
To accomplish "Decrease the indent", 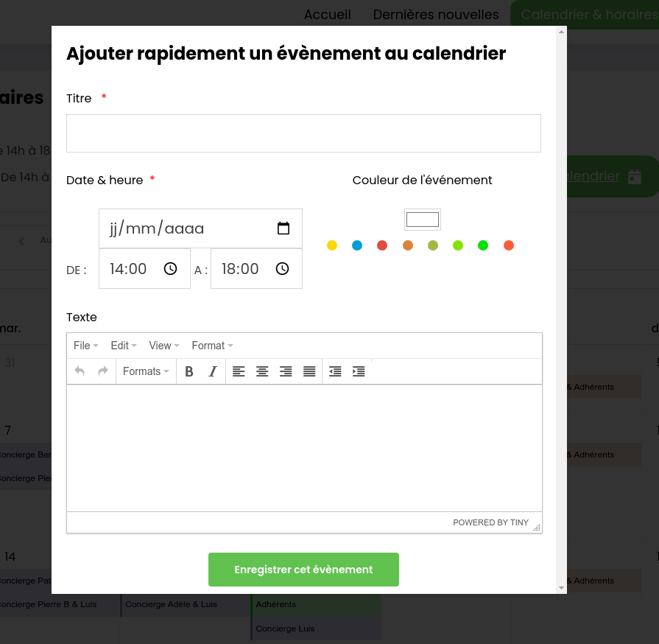I will [335, 371].
